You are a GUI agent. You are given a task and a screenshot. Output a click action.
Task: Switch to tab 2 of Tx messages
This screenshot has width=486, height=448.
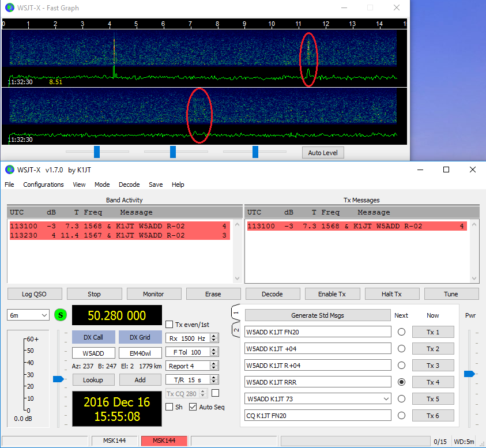tap(236, 330)
